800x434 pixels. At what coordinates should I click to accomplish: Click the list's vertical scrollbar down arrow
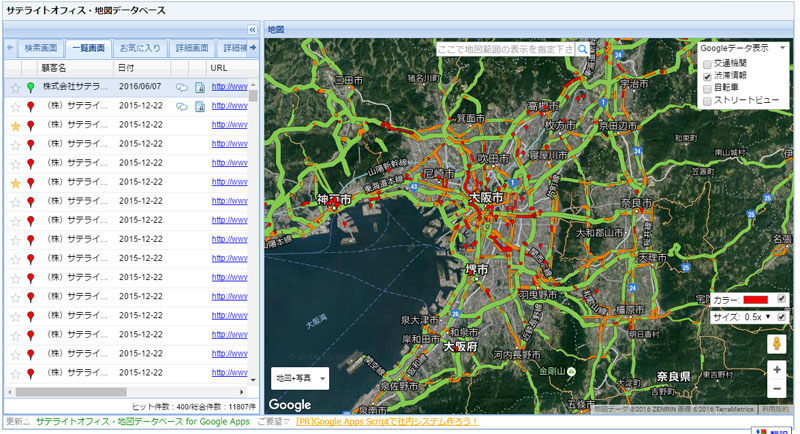(253, 380)
